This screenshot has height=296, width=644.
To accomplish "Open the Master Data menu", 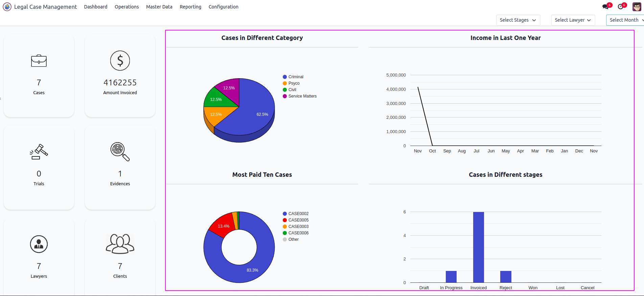I will (x=159, y=7).
